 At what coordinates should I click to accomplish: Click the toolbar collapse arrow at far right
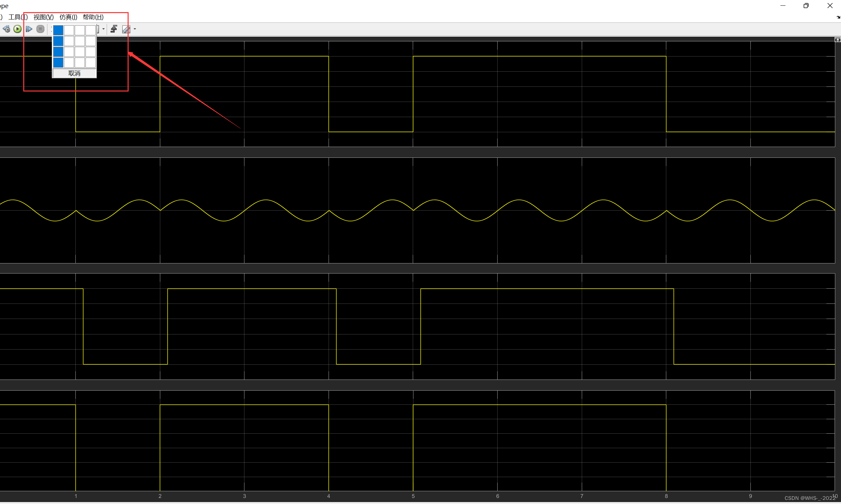[x=838, y=17]
